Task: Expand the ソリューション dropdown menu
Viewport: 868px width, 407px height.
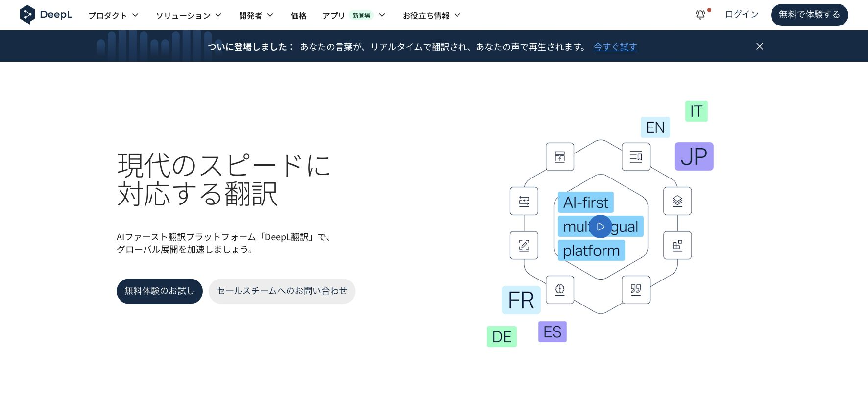Action: click(189, 15)
